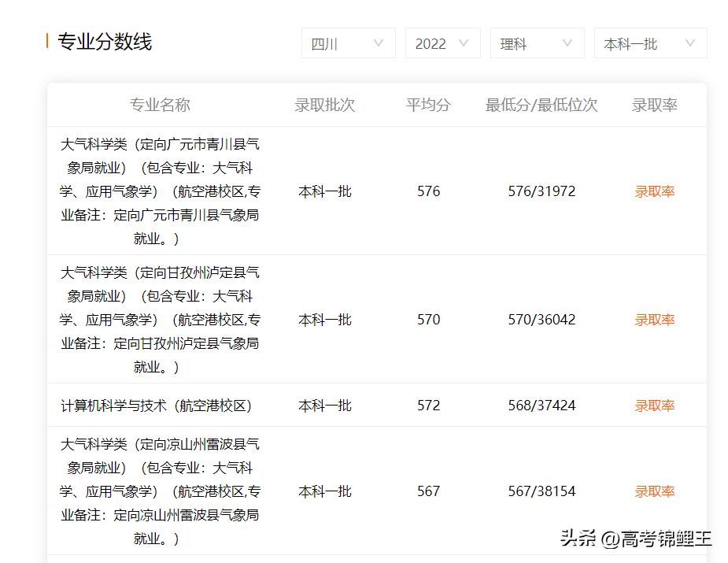Select the 计算机科学与技术 row entry
This screenshot has height=563, width=728.
(157, 405)
